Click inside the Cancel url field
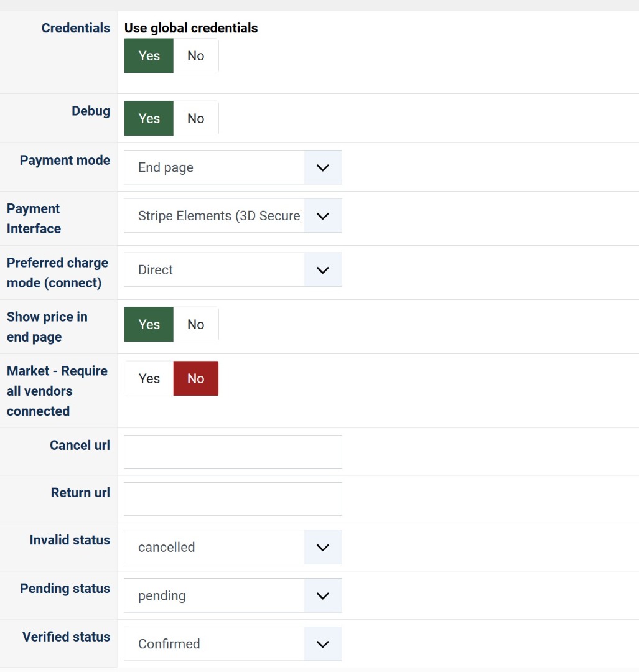Viewport: 639px width, 672px height. (233, 452)
